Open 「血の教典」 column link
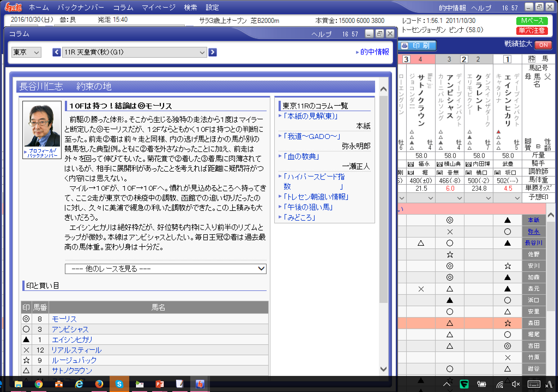Viewport: 558px width, 392px height. point(301,157)
